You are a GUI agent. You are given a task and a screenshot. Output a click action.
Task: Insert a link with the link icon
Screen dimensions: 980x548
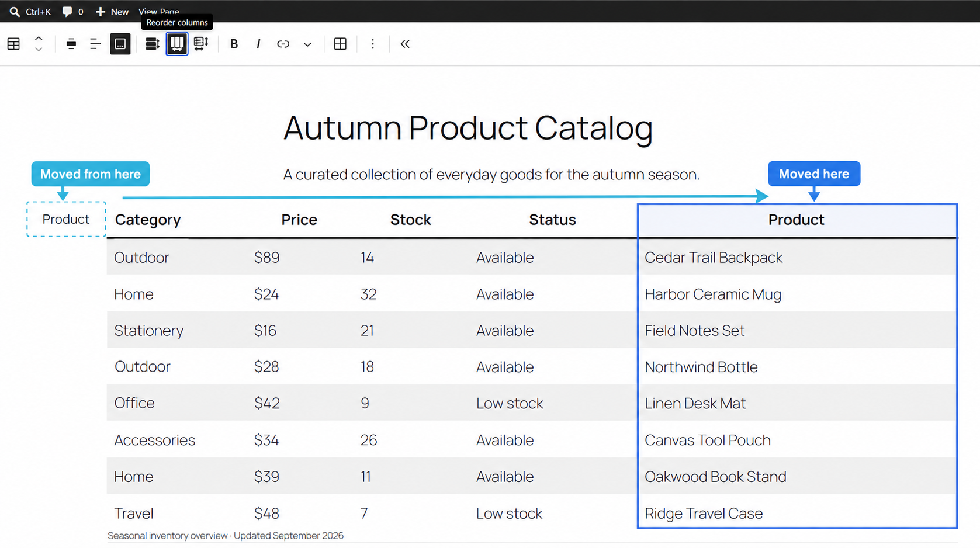(283, 44)
